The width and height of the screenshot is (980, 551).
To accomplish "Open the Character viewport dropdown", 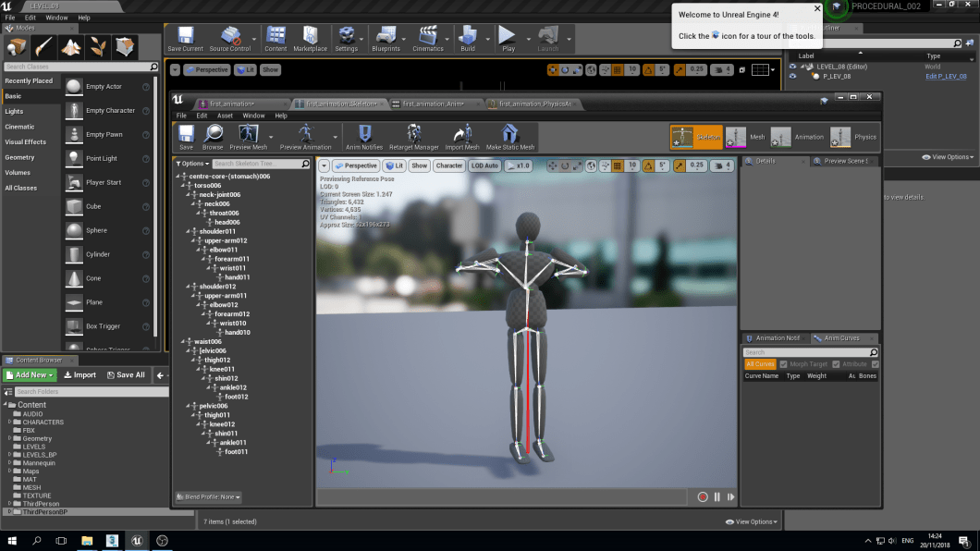I will tap(448, 165).
